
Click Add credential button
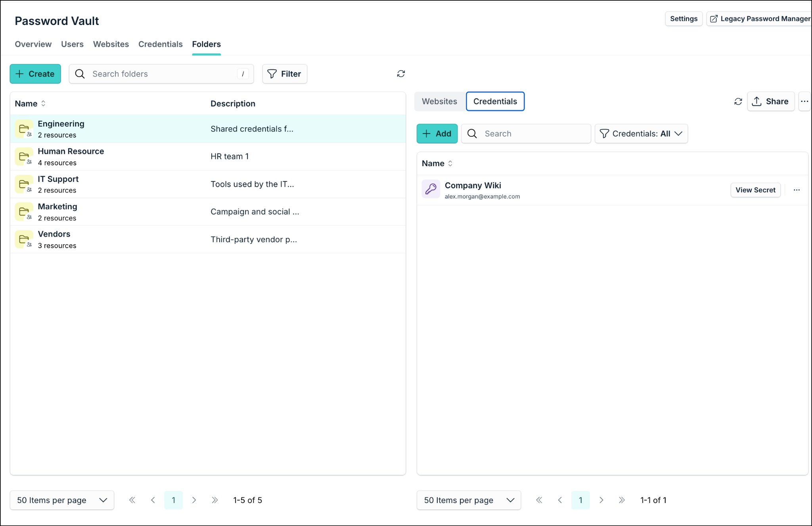click(x=437, y=134)
